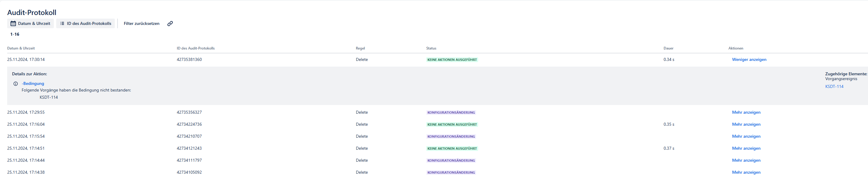Click the status badge of the 17:30:14 entry

pos(452,60)
